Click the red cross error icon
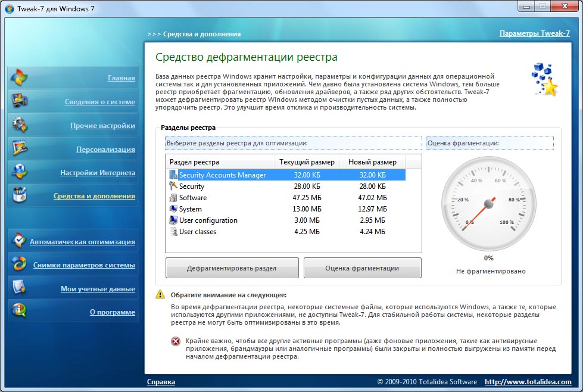The height and width of the screenshot is (392, 583). [x=176, y=341]
